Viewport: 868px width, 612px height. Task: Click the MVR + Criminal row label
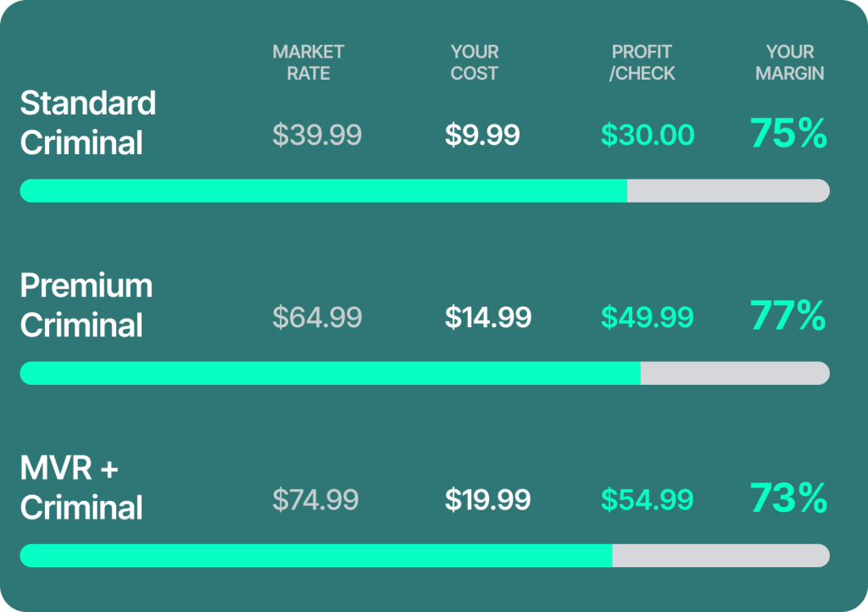point(81,487)
